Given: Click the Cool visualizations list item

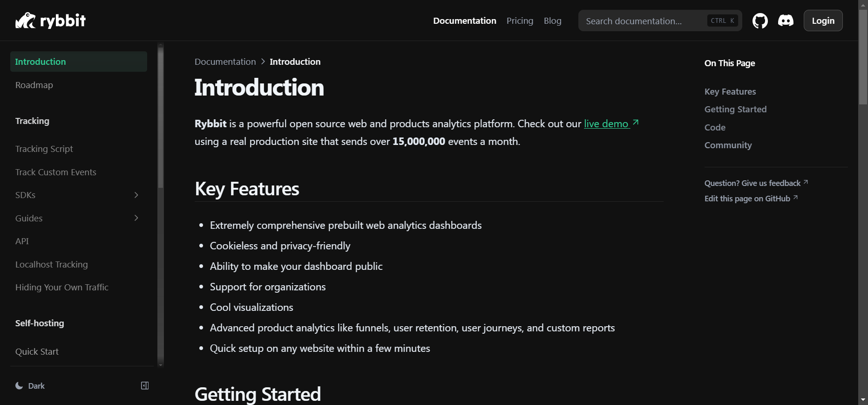Looking at the screenshot, I should point(251,307).
